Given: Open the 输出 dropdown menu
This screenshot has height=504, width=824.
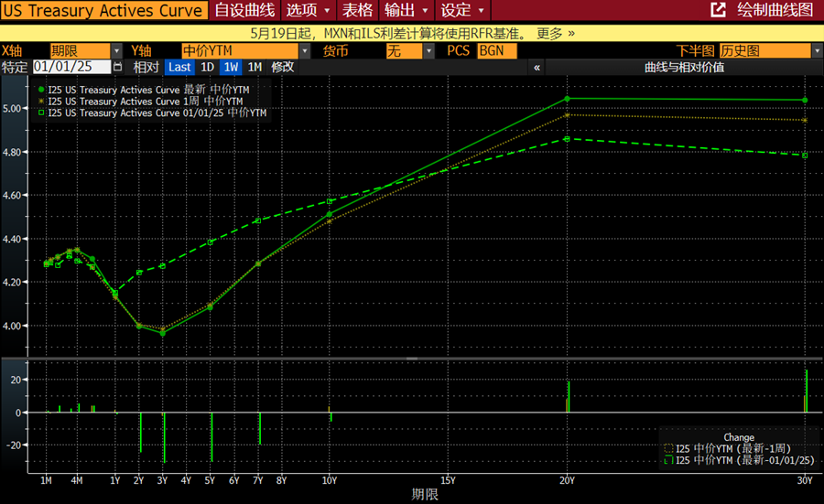Looking at the screenshot, I should (x=406, y=10).
